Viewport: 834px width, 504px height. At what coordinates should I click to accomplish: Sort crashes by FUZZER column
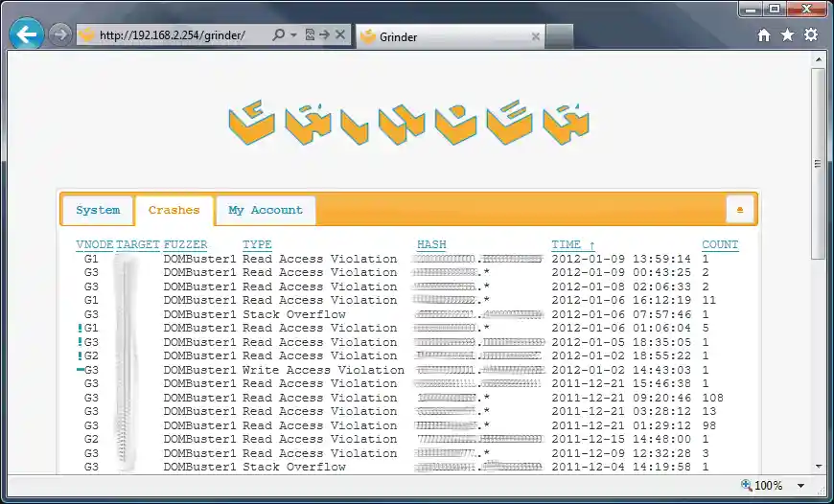[185, 244]
